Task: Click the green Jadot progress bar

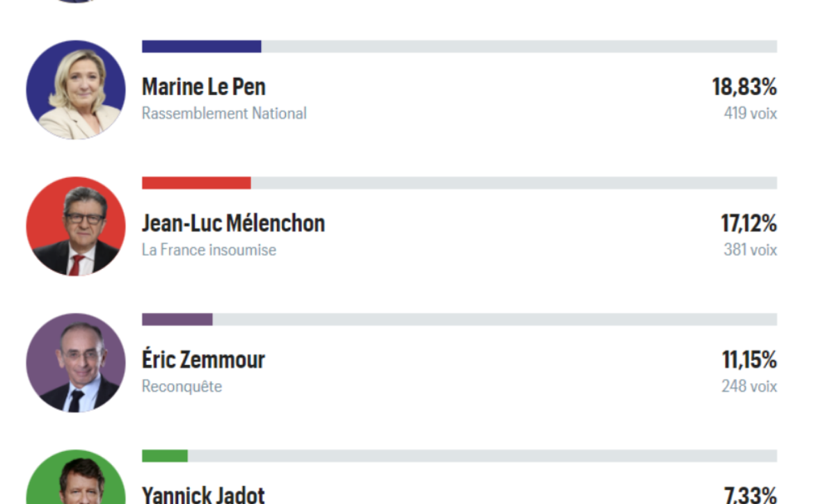Action: pyautogui.click(x=165, y=456)
